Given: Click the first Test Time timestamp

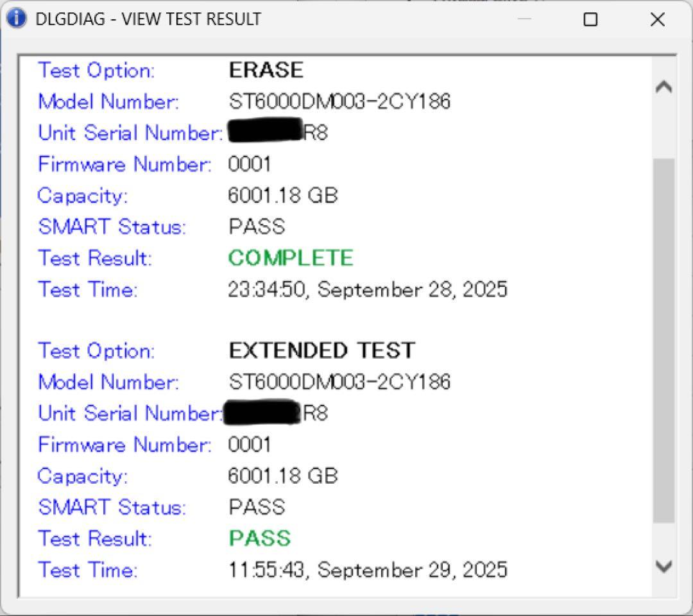Looking at the screenshot, I should (368, 289).
